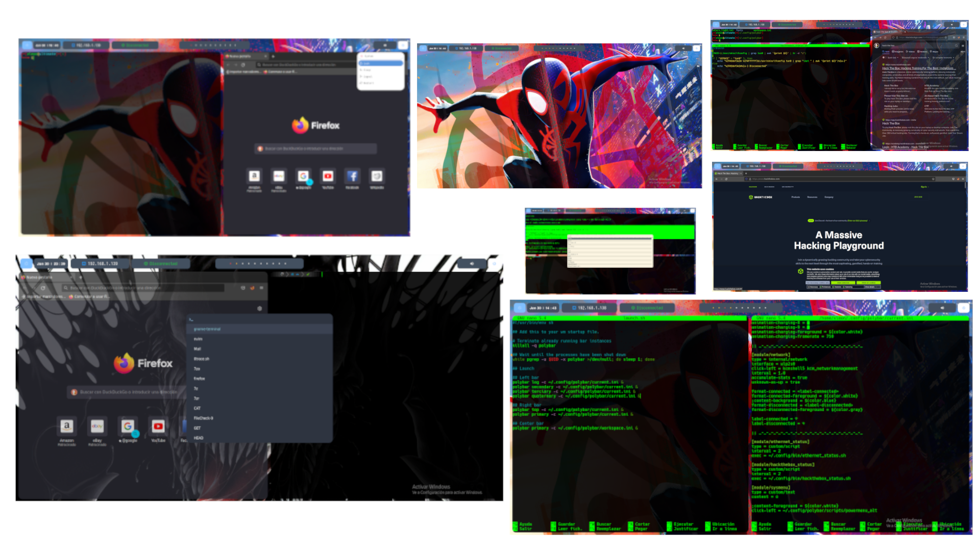Toggle the Marketing cookie checkbox
The height and width of the screenshot is (551, 980).
[x=844, y=287]
